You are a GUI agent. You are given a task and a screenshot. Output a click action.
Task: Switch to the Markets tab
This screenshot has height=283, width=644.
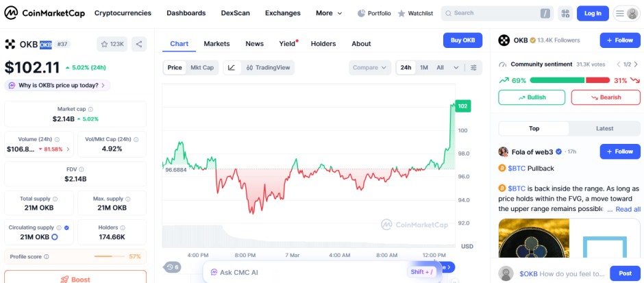point(216,44)
